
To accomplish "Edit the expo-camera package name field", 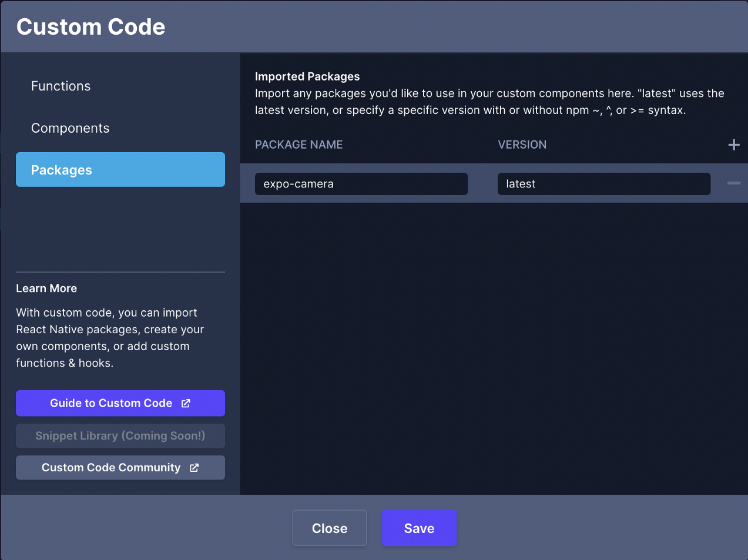I will coord(361,184).
